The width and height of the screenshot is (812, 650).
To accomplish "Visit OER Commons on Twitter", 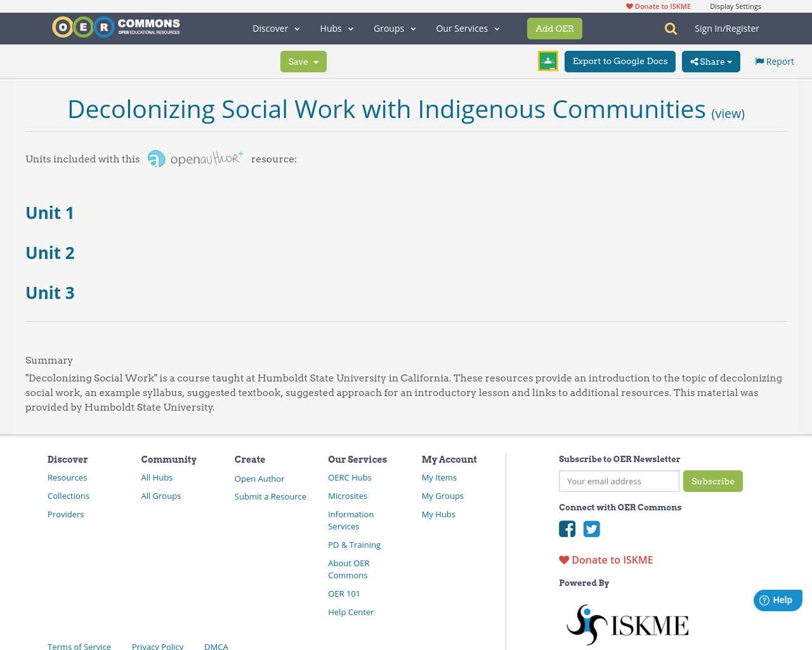I will pyautogui.click(x=591, y=527).
